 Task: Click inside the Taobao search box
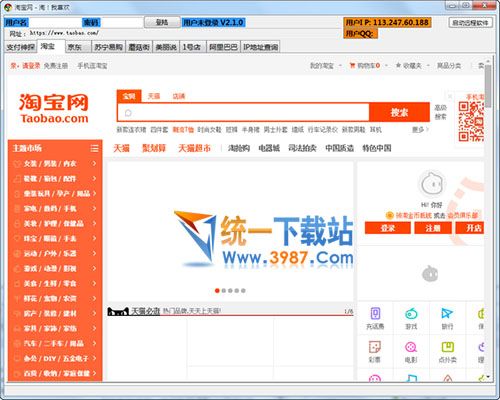coord(243,113)
